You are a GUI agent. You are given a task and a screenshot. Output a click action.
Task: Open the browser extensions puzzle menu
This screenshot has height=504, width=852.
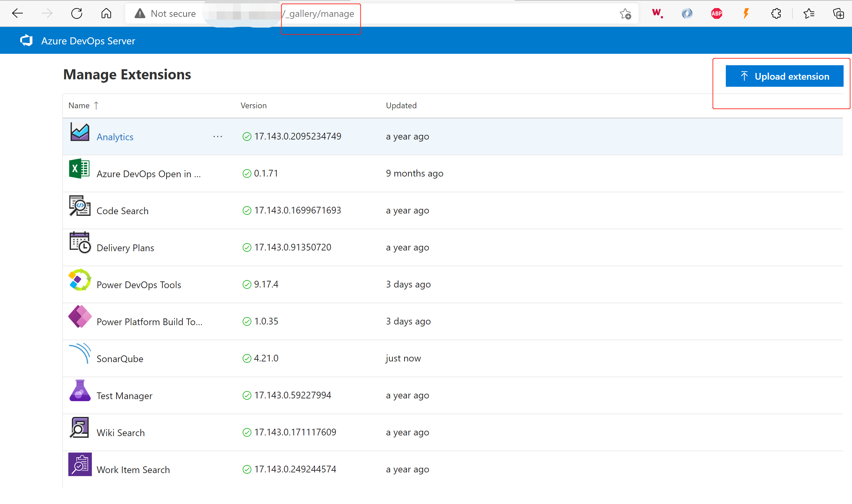tap(776, 13)
